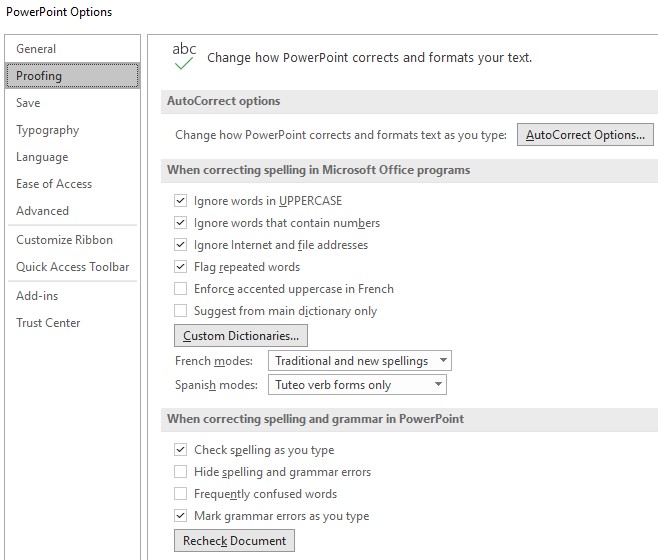
Task: Enable Frequently confused words option
Action: pyautogui.click(x=180, y=494)
